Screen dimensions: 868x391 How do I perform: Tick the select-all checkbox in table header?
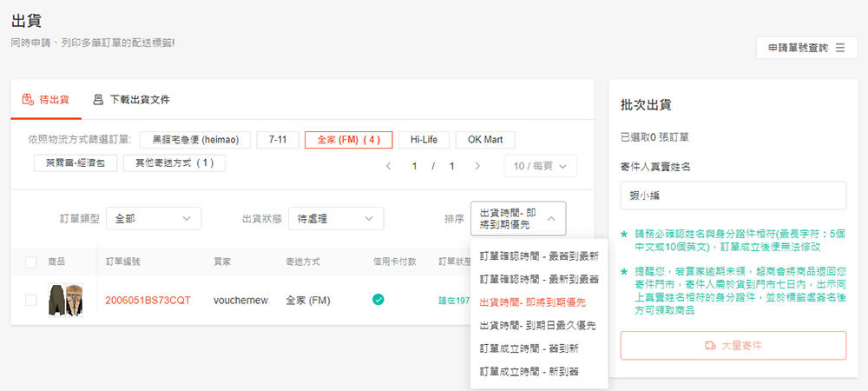(31, 262)
